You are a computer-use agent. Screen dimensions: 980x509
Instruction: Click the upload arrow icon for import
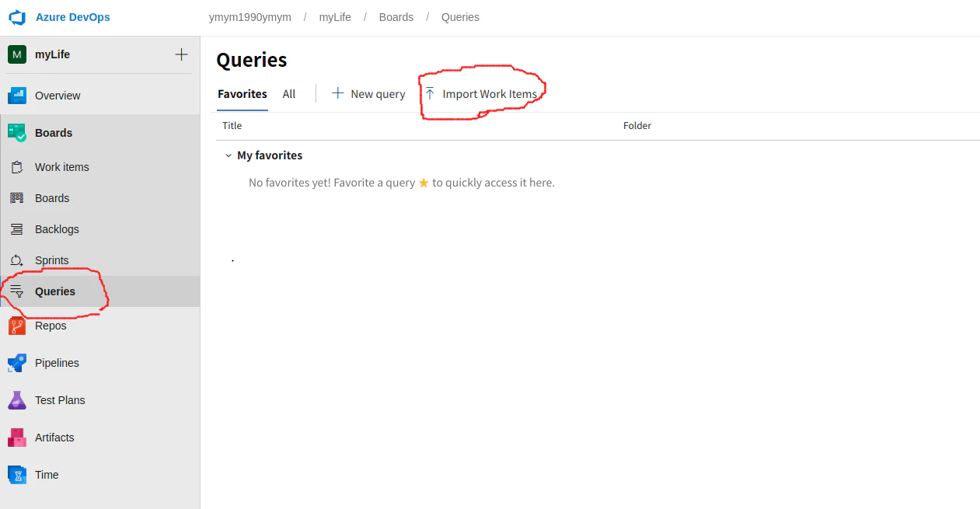(x=430, y=93)
